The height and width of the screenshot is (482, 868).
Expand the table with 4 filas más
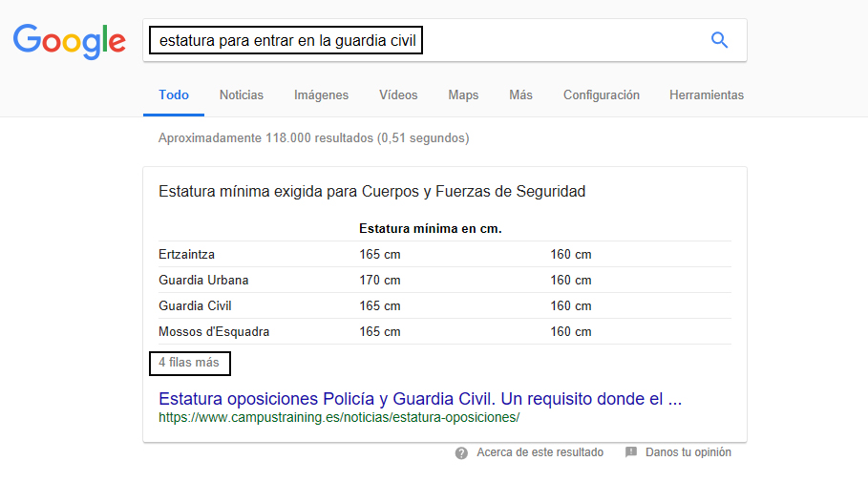click(189, 363)
